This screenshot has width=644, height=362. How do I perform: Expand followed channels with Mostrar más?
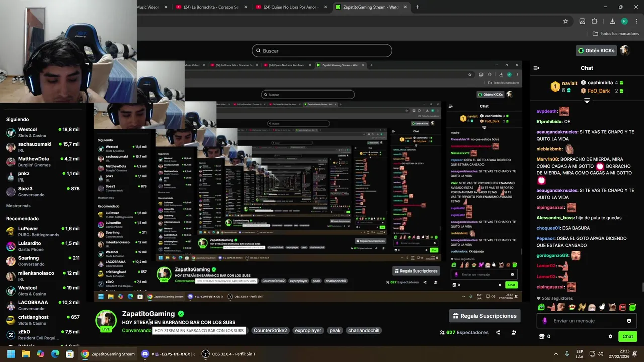pyautogui.click(x=18, y=206)
